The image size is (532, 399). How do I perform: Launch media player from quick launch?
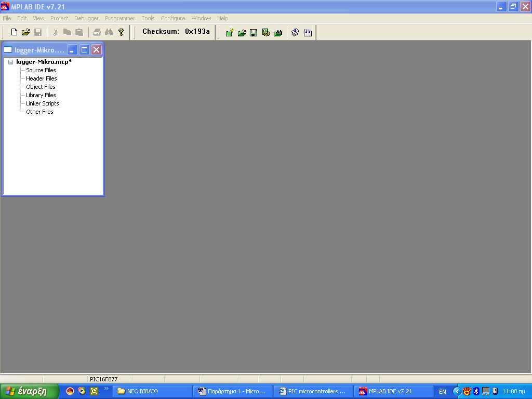[x=82, y=391]
